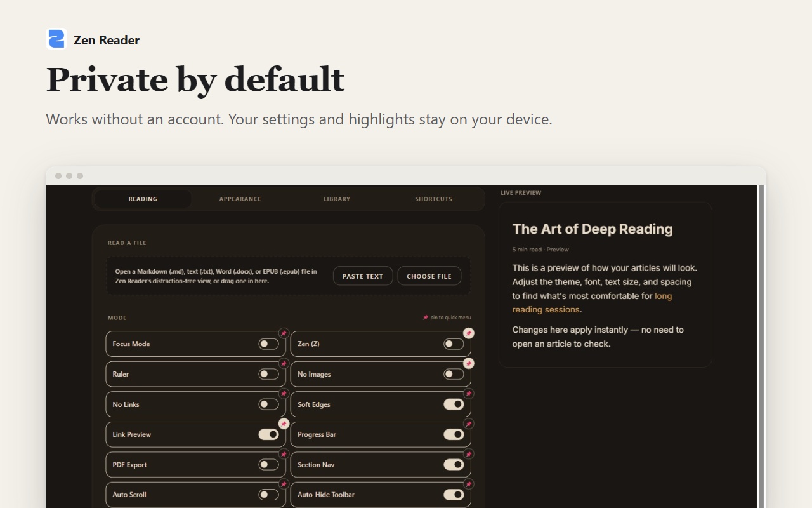
Task: Pin Focus Mode to quick menu
Action: pos(284,333)
